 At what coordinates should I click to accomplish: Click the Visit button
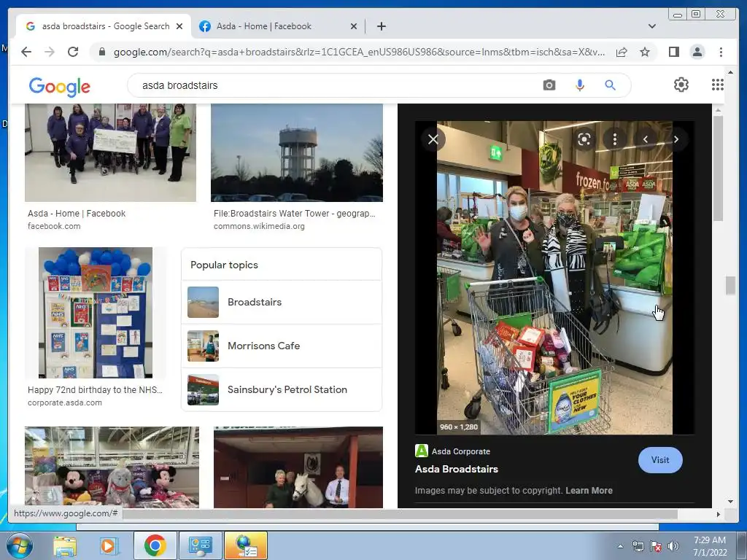point(659,460)
